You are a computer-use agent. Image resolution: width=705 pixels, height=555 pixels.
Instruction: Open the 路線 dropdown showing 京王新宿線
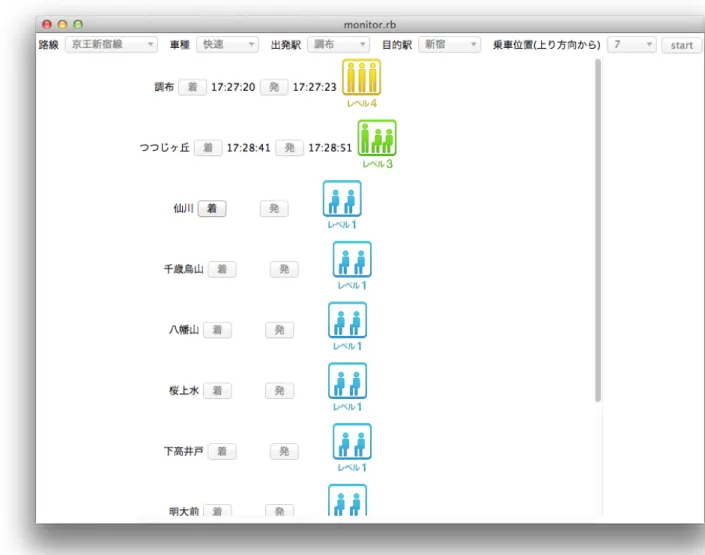[111, 45]
